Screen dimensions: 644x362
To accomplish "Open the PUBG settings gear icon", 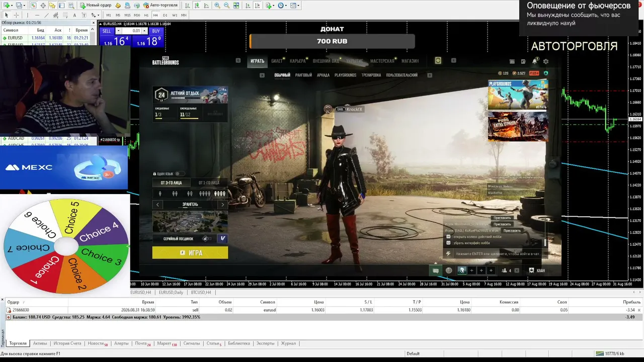I will pyautogui.click(x=546, y=61).
